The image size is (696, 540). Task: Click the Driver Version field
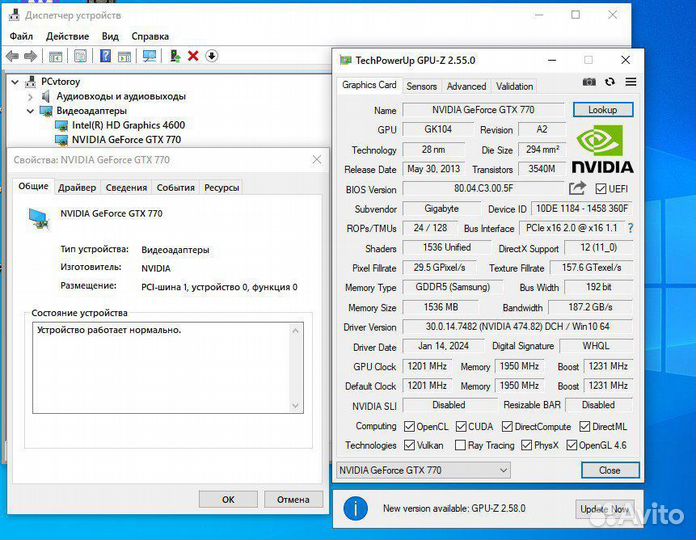(x=518, y=327)
